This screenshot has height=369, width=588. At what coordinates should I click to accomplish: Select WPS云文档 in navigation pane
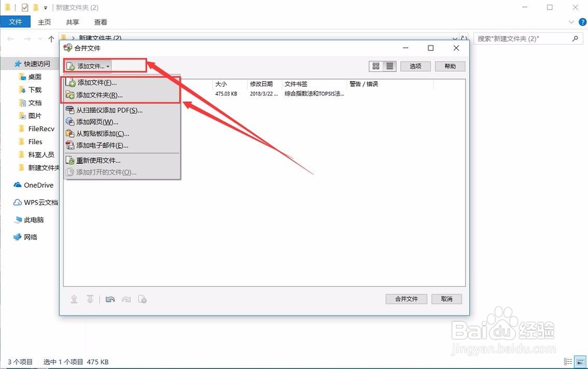(x=41, y=202)
